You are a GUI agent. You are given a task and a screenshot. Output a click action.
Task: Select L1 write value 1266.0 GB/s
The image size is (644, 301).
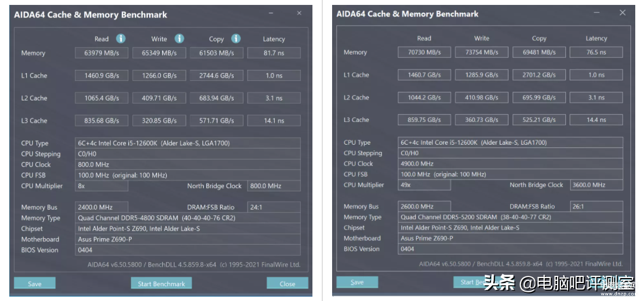tap(159, 75)
